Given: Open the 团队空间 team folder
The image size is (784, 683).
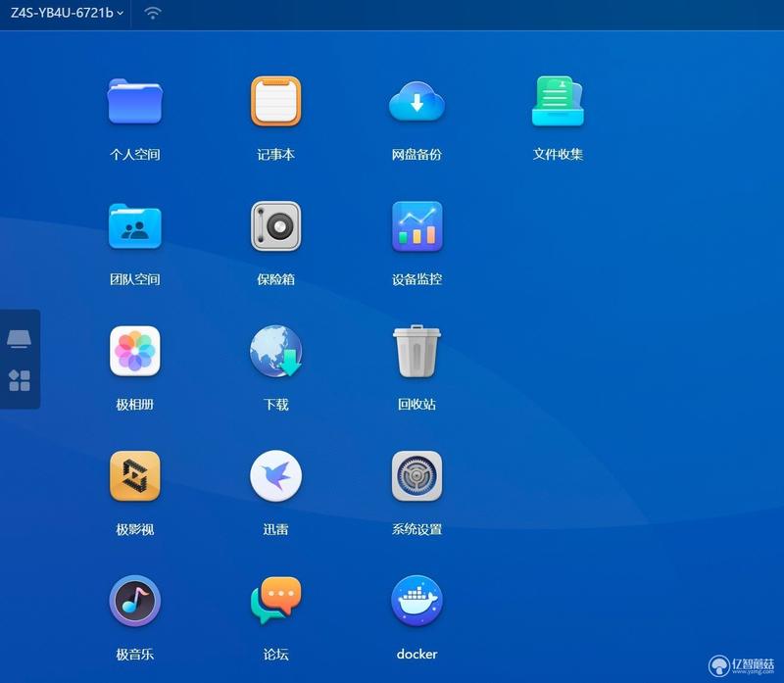Looking at the screenshot, I should 135,226.
